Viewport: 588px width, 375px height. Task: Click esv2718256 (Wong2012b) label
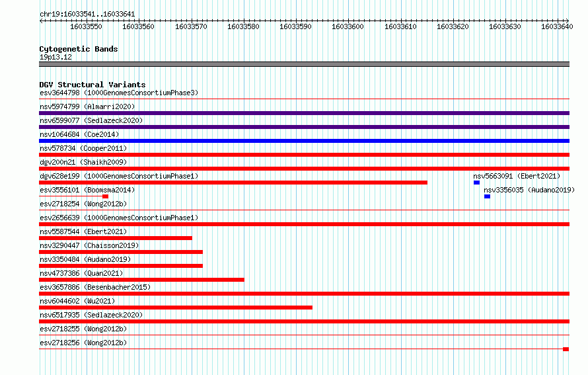tap(83, 343)
